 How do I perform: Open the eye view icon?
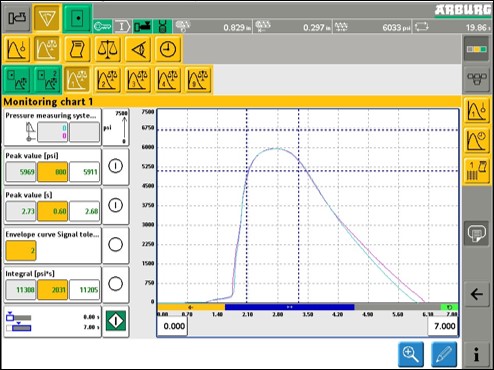click(x=138, y=50)
